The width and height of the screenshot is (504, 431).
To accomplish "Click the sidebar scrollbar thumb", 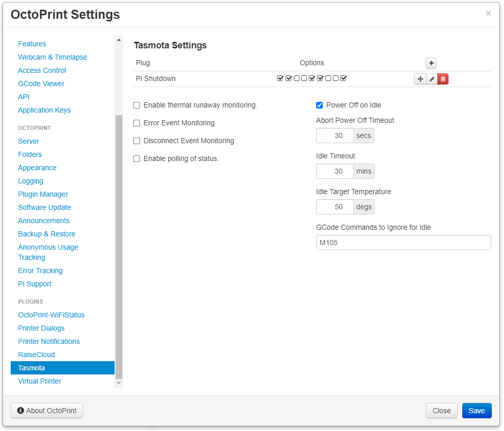I will [x=119, y=247].
